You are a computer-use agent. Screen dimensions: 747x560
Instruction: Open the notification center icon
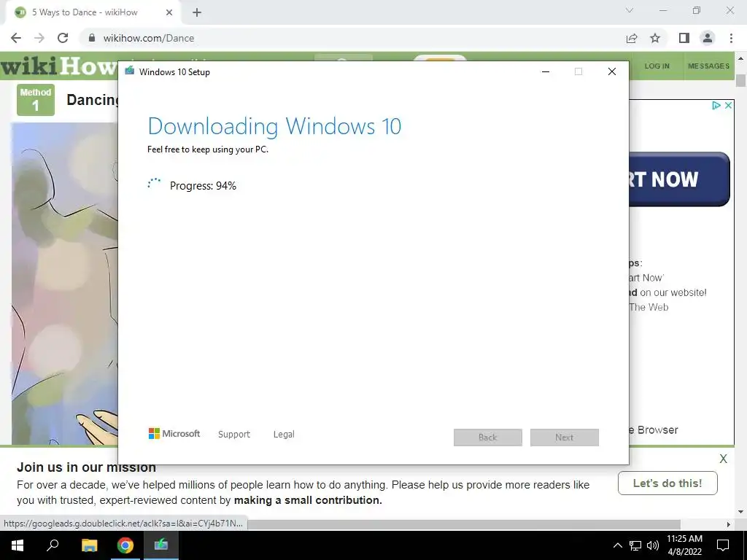(723, 545)
